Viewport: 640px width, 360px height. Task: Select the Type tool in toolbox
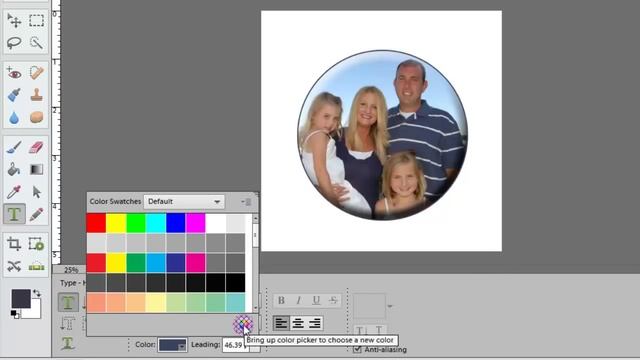pyautogui.click(x=14, y=214)
